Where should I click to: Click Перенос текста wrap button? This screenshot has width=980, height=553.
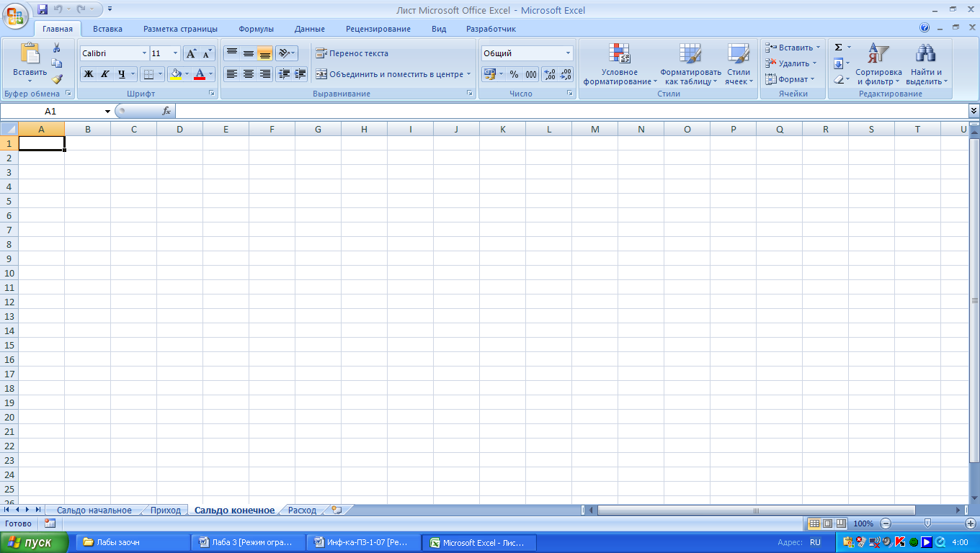pos(352,53)
